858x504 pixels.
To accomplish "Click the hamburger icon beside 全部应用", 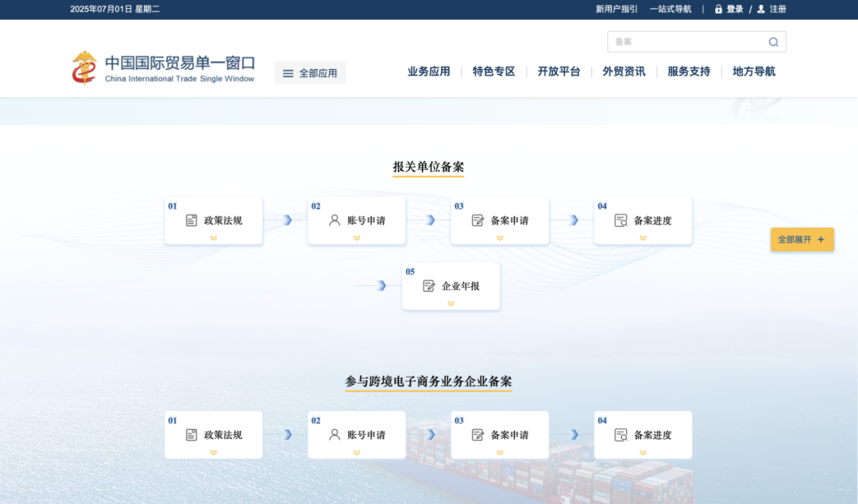I will coord(288,72).
